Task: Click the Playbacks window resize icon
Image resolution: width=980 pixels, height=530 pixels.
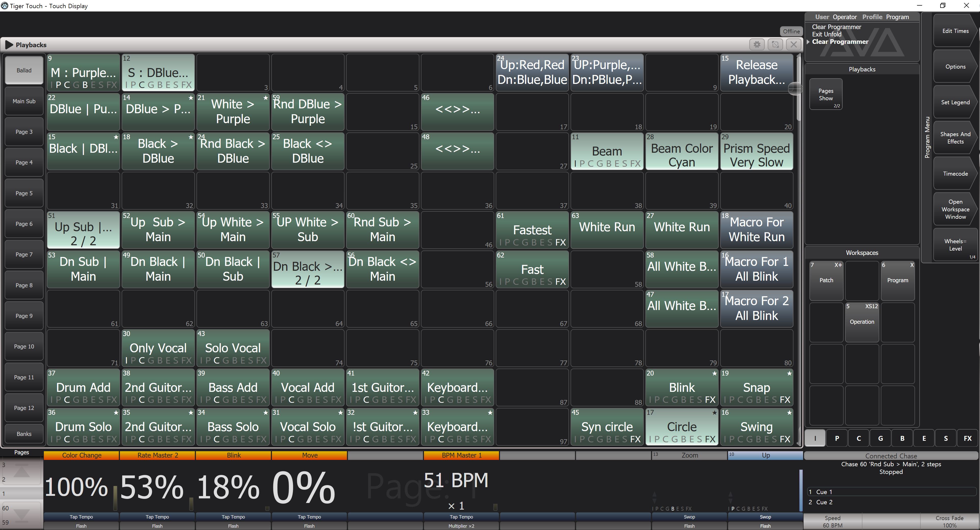Action: (x=775, y=45)
